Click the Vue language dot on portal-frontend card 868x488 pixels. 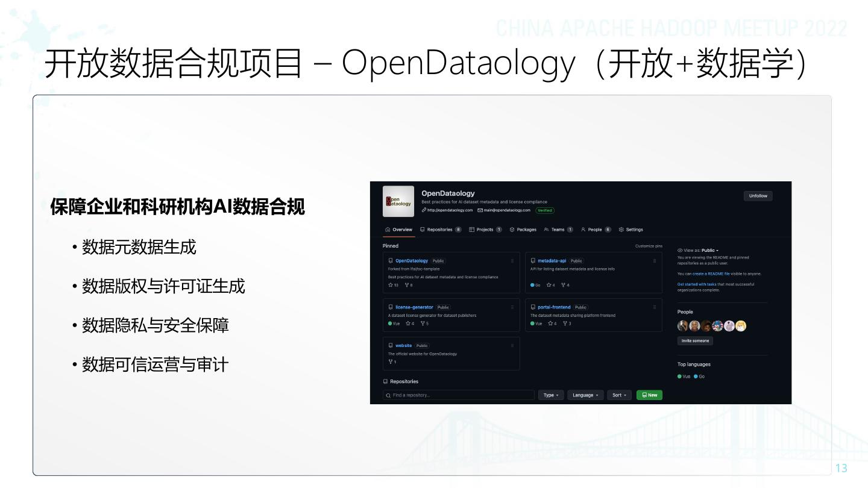[532, 324]
